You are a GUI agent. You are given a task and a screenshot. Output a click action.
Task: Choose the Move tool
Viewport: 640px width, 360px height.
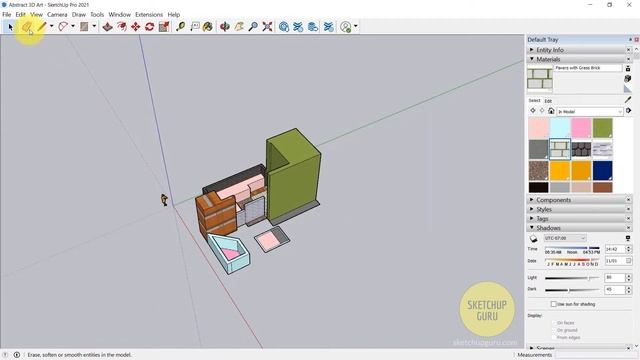pyautogui.click(x=136, y=27)
